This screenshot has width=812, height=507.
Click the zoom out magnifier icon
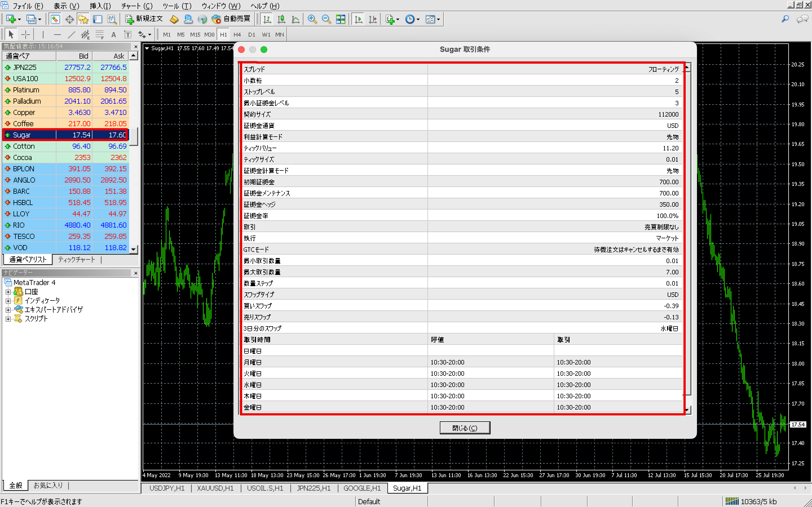coord(326,19)
